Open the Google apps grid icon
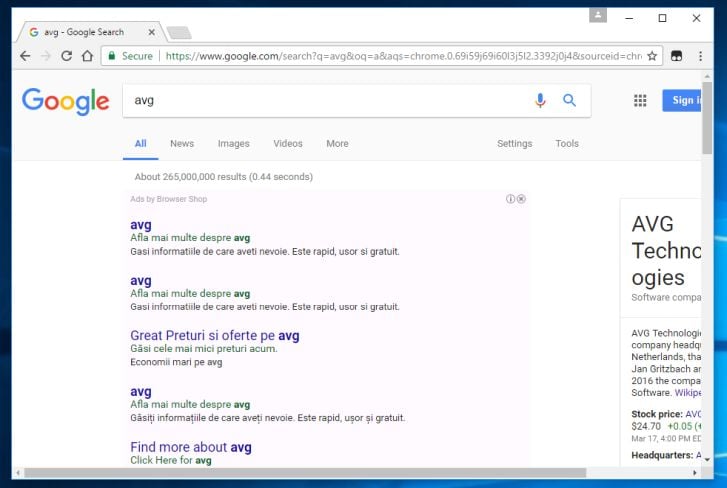This screenshot has height=488, width=727. click(x=640, y=100)
